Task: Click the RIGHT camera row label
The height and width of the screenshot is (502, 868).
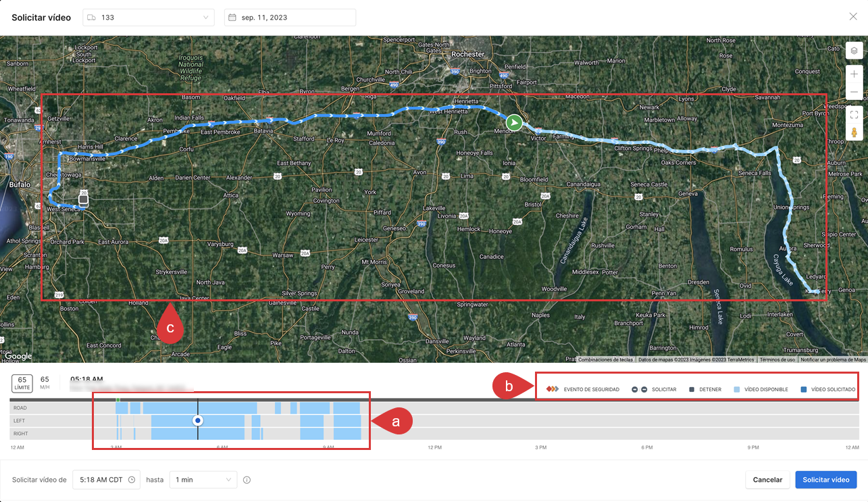Action: click(x=20, y=434)
